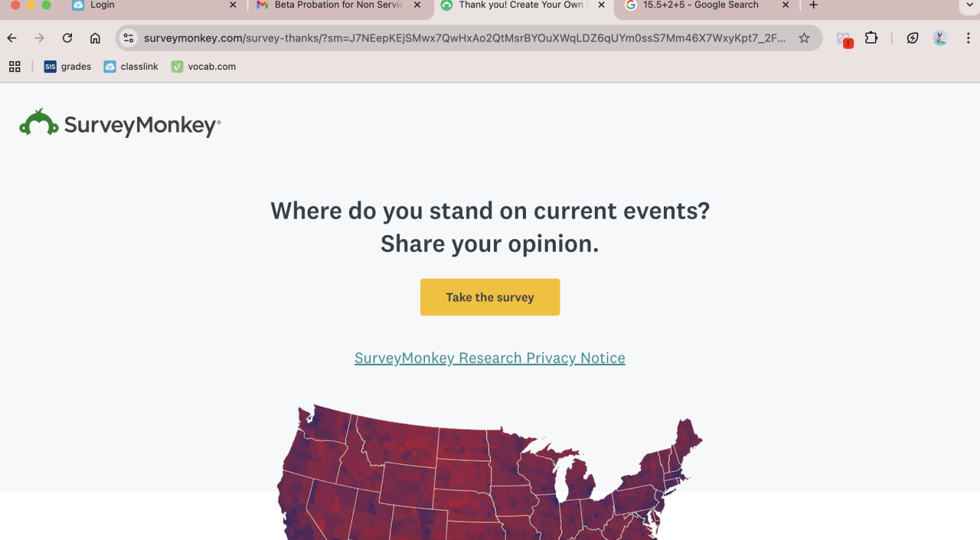Reload the current page
Screen dimensions: 980x540
67,38
